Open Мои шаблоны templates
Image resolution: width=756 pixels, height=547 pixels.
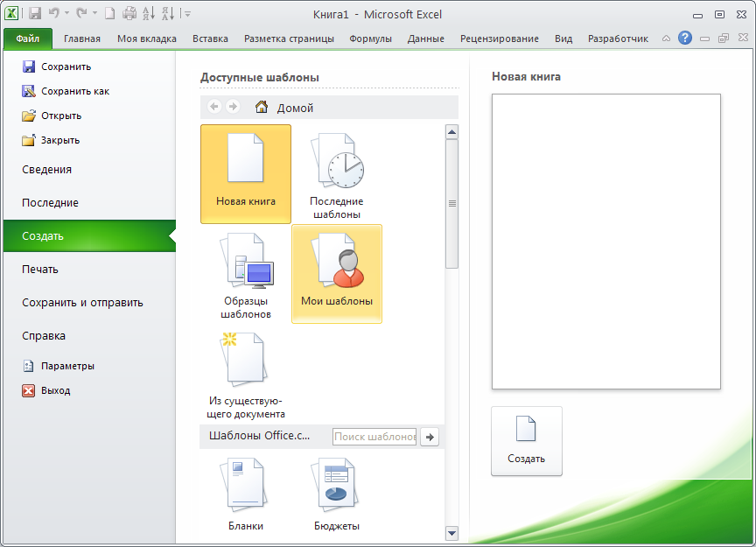(337, 274)
